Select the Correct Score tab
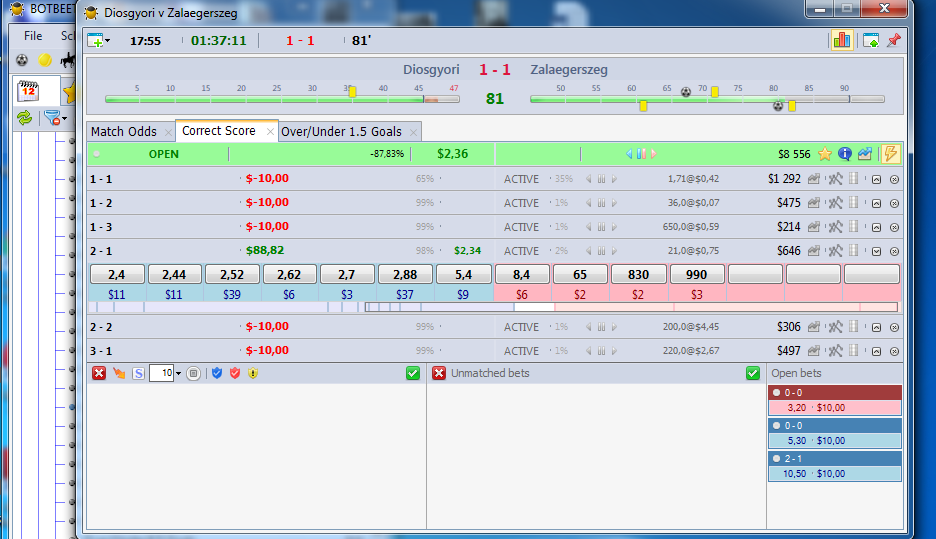Image resolution: width=936 pixels, height=539 pixels. pyautogui.click(x=218, y=131)
